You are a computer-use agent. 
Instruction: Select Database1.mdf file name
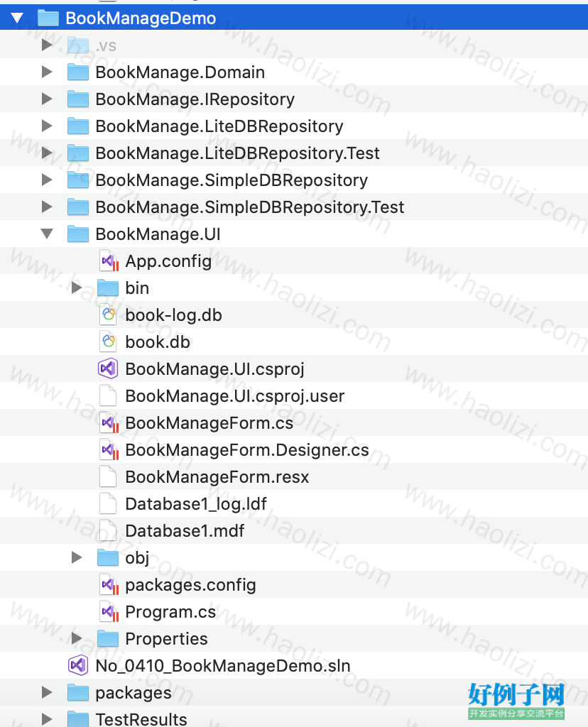pyautogui.click(x=185, y=531)
